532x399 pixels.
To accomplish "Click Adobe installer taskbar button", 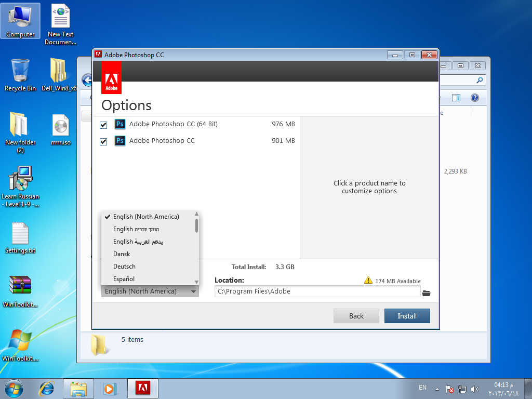I will 143,389.
